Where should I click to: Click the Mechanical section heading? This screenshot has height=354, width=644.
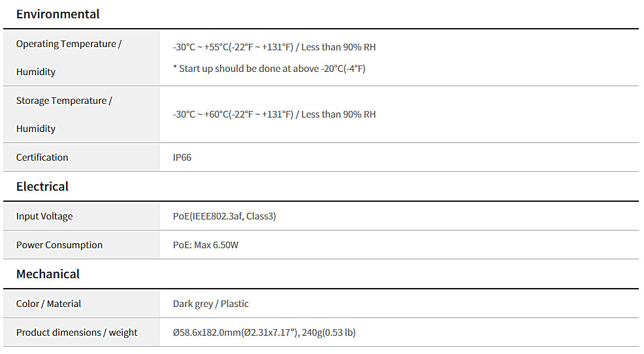[x=48, y=274]
